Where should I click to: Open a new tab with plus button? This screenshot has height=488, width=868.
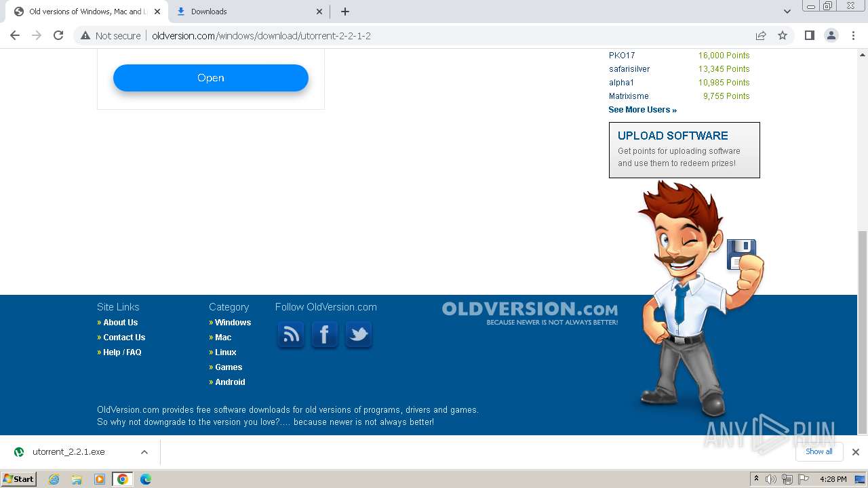pos(345,12)
